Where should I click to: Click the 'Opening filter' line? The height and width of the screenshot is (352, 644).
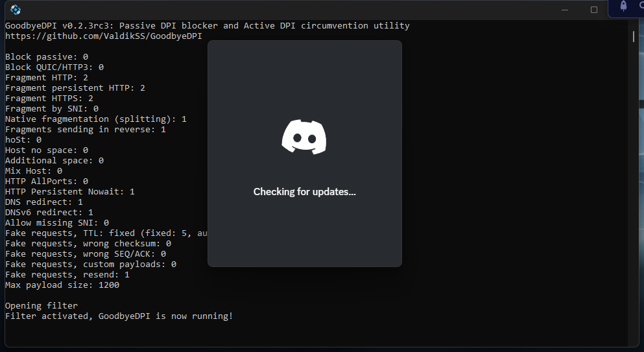pos(42,305)
